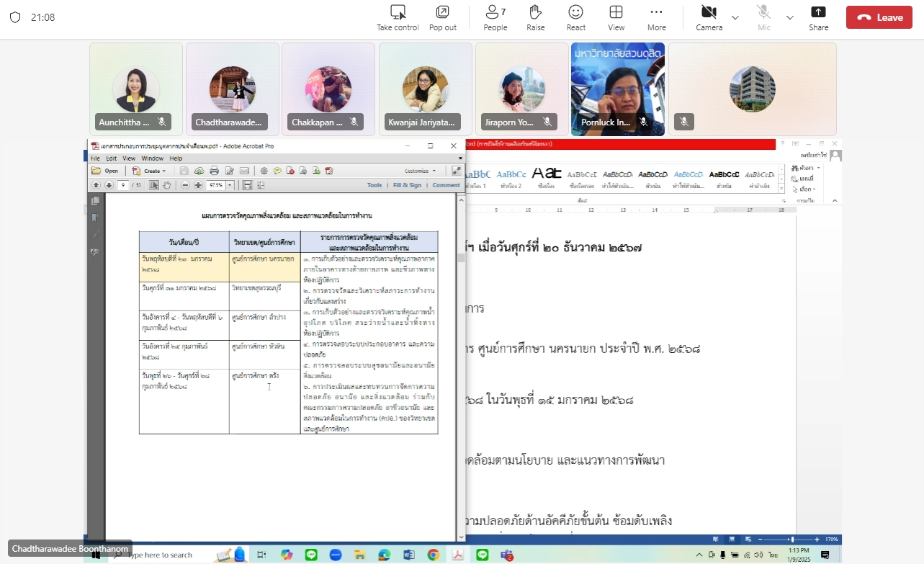This screenshot has width=924, height=564.
Task: Click Take control in the meeting toolbar
Action: pyautogui.click(x=398, y=18)
